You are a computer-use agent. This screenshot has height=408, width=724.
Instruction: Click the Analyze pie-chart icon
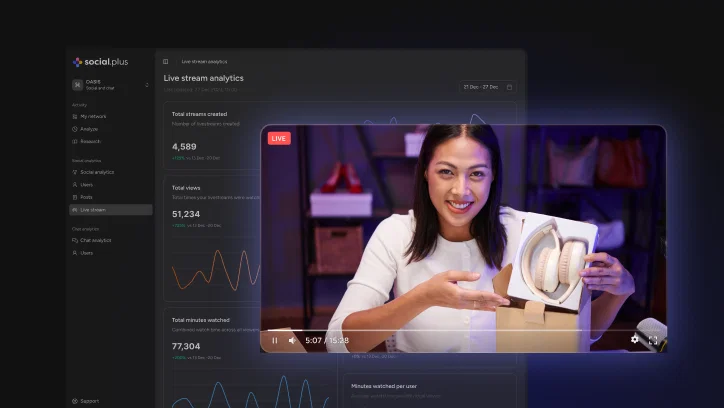click(x=75, y=129)
